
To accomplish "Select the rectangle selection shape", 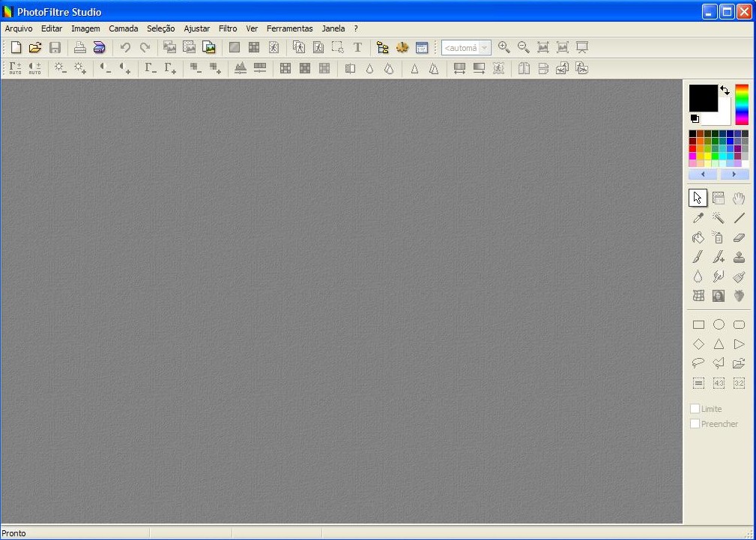I will coord(698,325).
